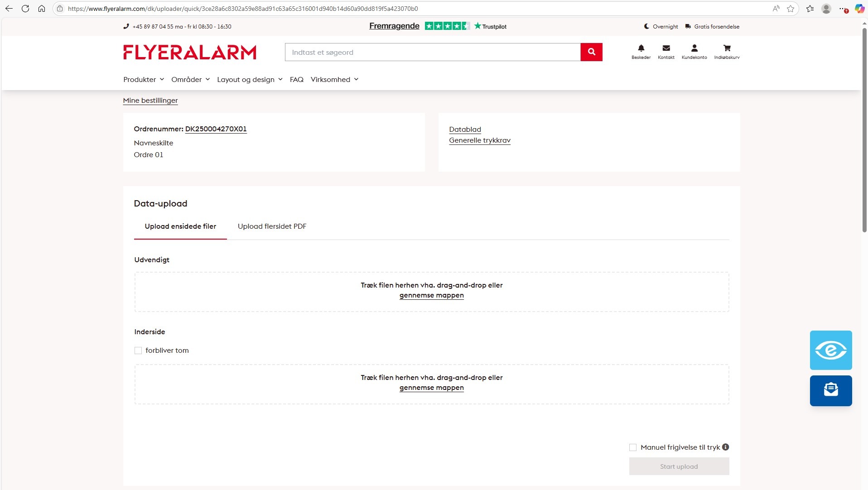The height and width of the screenshot is (490, 868).
Task: Click the page vertical scrollbar
Action: (864, 130)
